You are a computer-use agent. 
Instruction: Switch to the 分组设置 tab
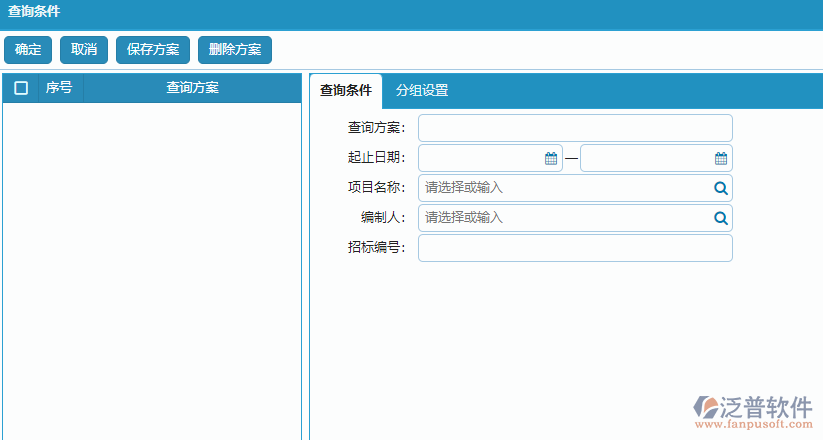tap(422, 90)
